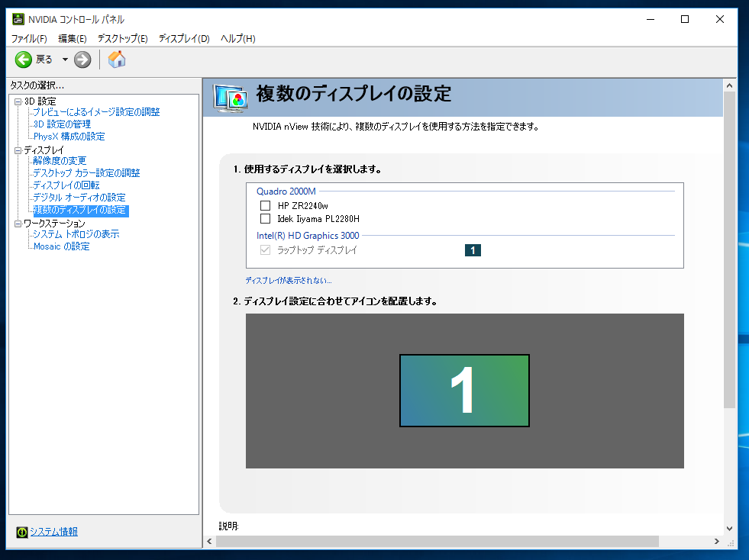Open プレビューによるイメージ設定の調整
The image size is (749, 560).
(x=96, y=111)
